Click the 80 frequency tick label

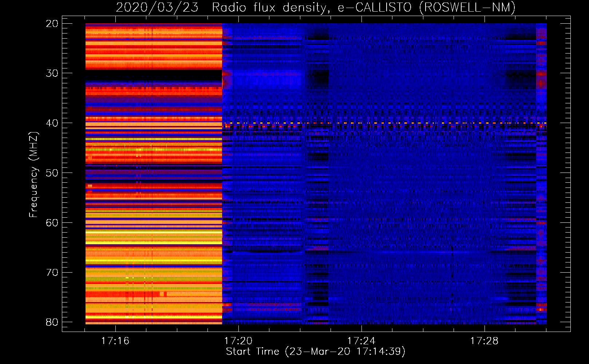(x=52, y=322)
